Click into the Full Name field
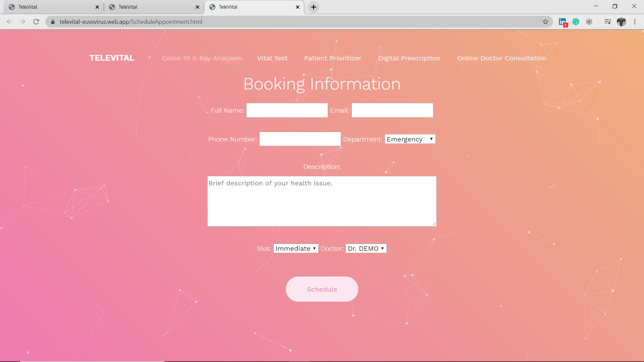This screenshot has width=644, height=362. pos(287,110)
